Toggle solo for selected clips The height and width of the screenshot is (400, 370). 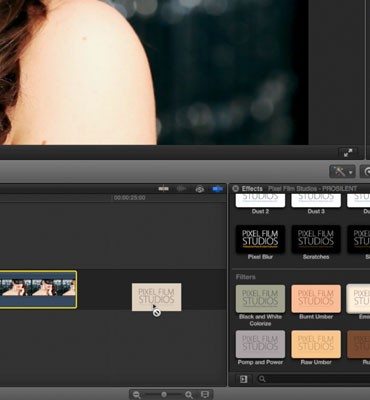(x=200, y=189)
